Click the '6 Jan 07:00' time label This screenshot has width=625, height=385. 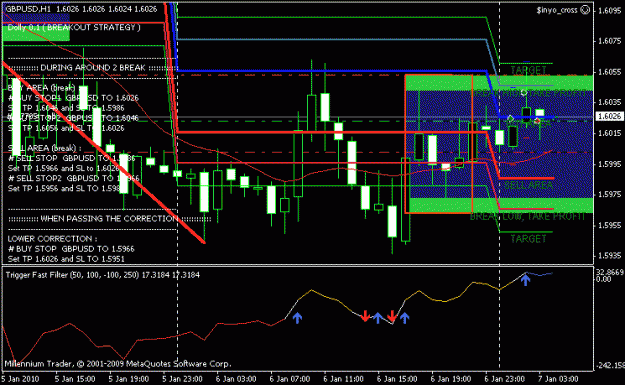pyautogui.click(x=290, y=379)
